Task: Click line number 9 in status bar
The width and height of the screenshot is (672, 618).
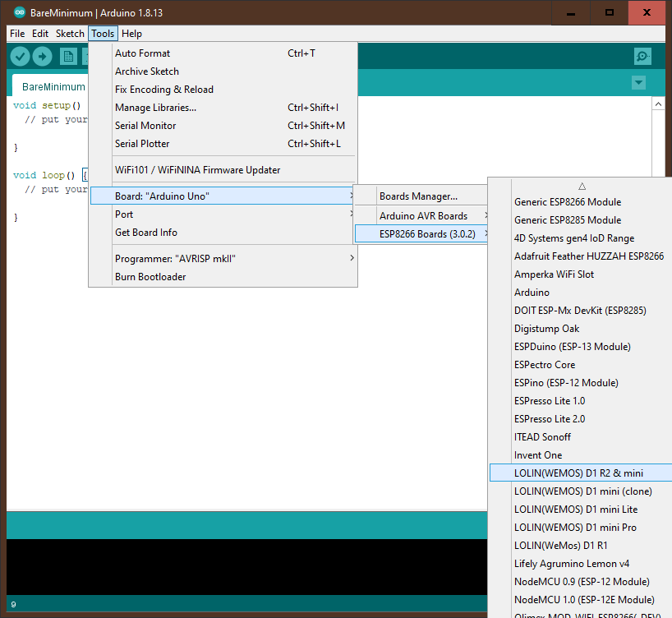Action: tap(13, 604)
